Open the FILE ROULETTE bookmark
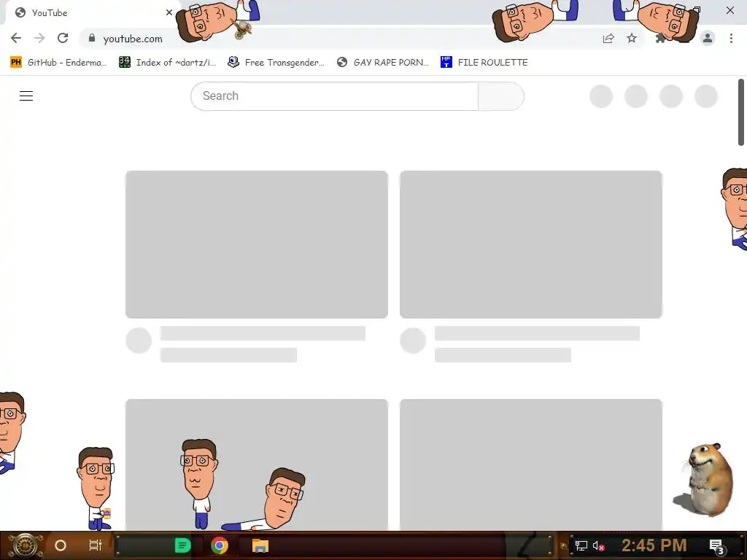Screen dimensions: 747x560 tap(484, 63)
